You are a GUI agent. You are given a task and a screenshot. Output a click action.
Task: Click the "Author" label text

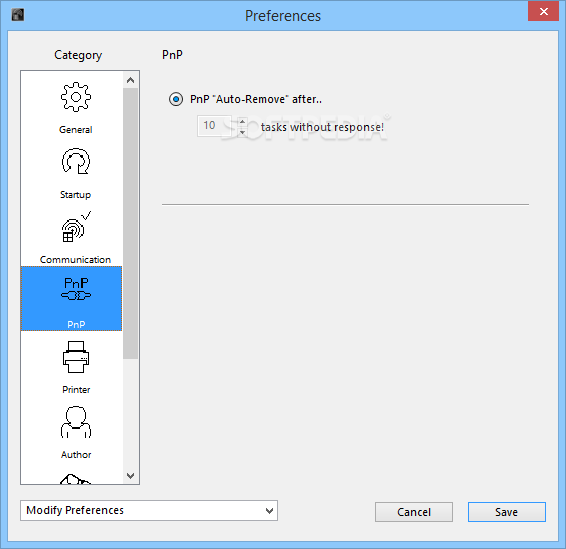pos(76,454)
